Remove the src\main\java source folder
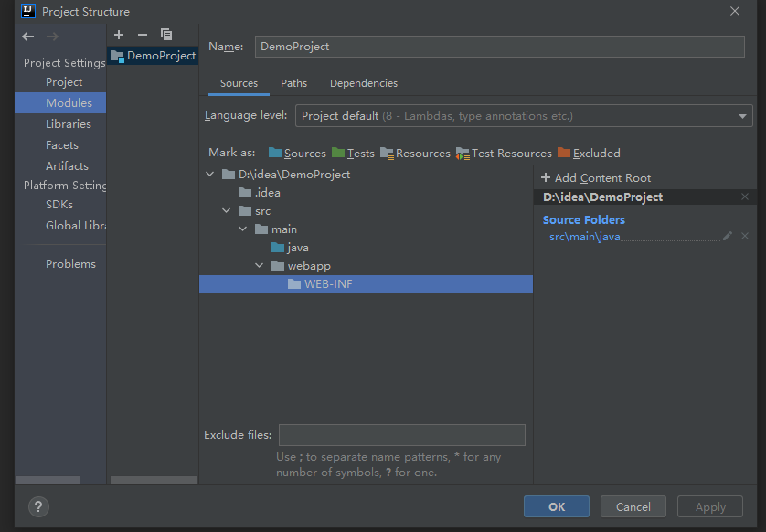Viewport: 766px width, 532px height. coord(744,235)
